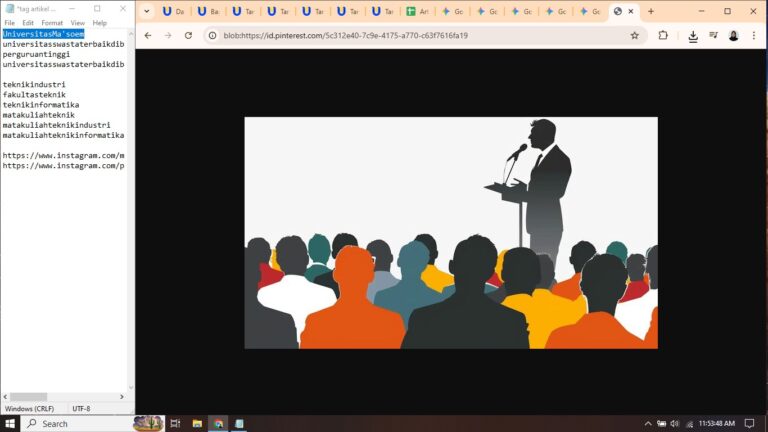The height and width of the screenshot is (432, 768).
Task: Show hidden system tray icons
Action: coord(648,424)
